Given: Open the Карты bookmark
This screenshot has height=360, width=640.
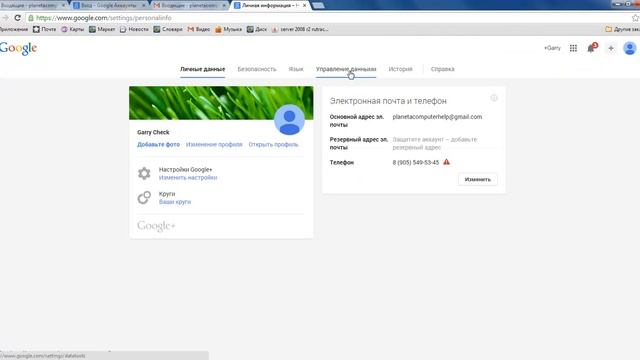Looking at the screenshot, I should tap(73, 29).
